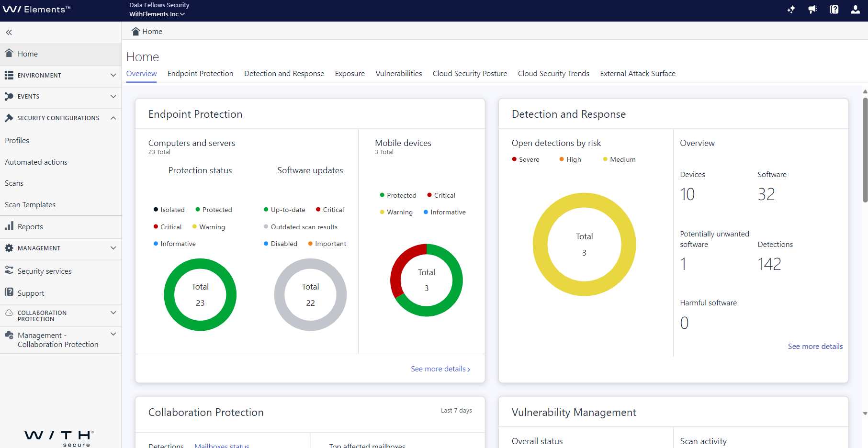Open the WithElements Inc organization dropdown
868x448 pixels.
click(157, 14)
